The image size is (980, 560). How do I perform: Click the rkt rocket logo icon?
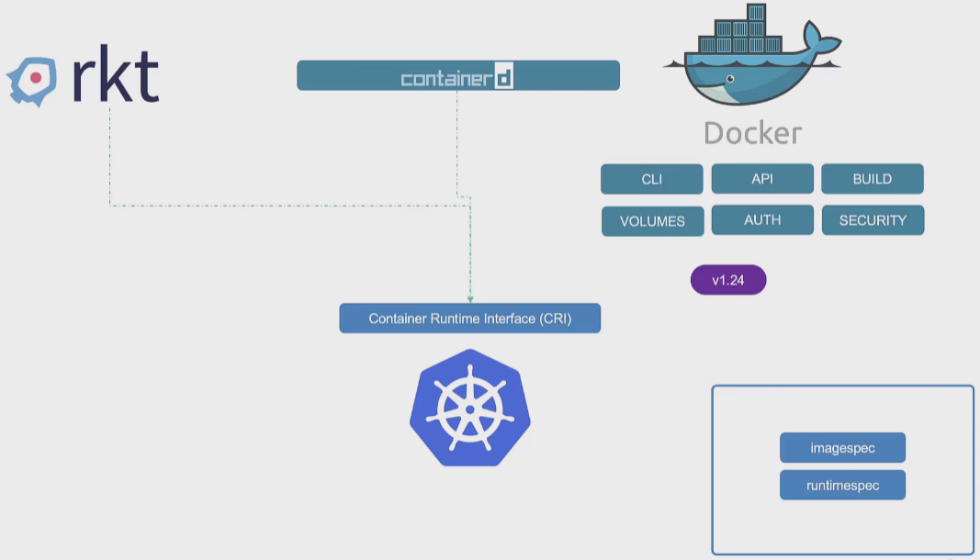point(32,81)
